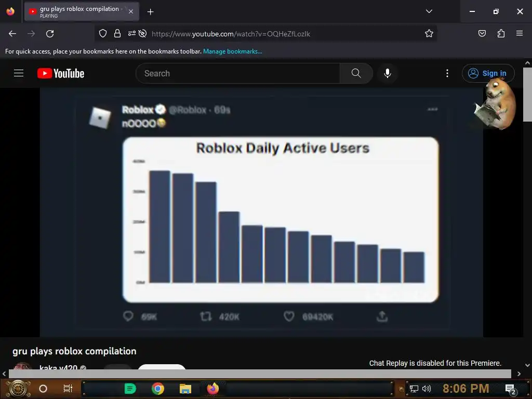The image size is (532, 399).
Task: Save page to Pocket
Action: click(482, 33)
